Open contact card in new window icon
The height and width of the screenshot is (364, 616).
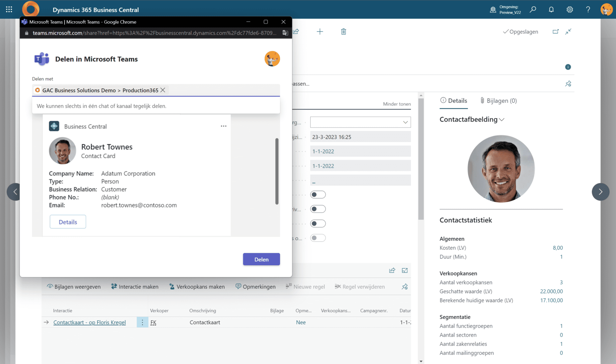(556, 31)
